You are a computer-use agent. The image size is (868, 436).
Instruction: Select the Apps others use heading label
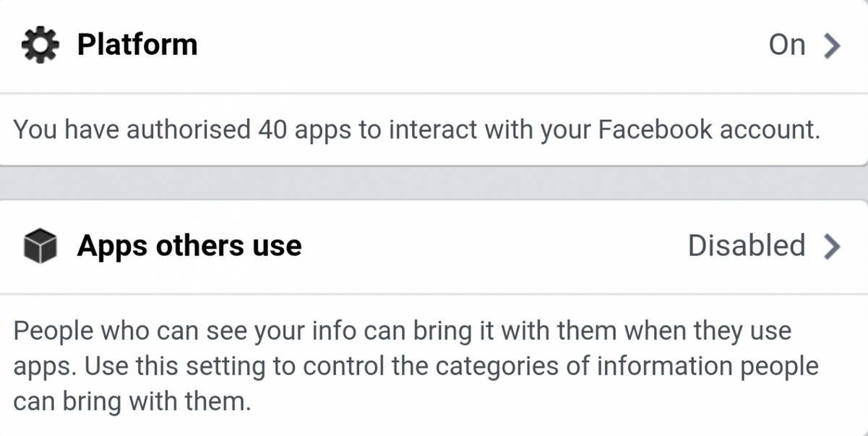(x=189, y=246)
